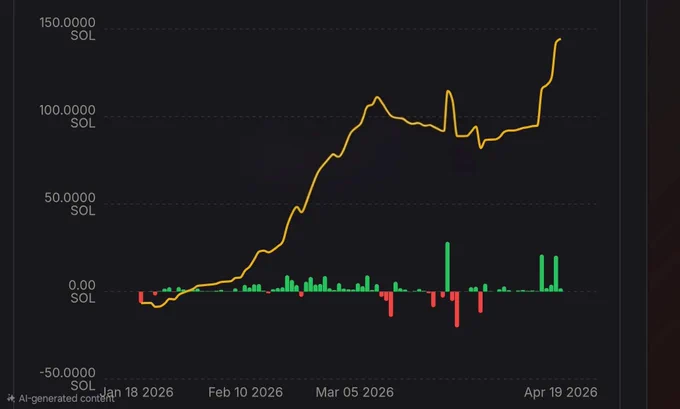Image resolution: width=680 pixels, height=409 pixels.
Task: Click the 50.0000 SOL axis label
Action: click(x=70, y=204)
